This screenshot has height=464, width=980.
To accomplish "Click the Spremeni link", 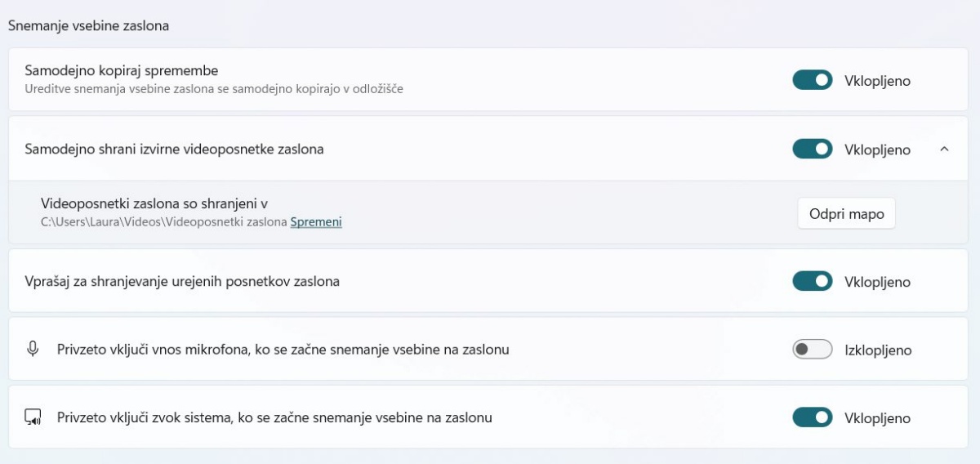I will [x=316, y=221].
